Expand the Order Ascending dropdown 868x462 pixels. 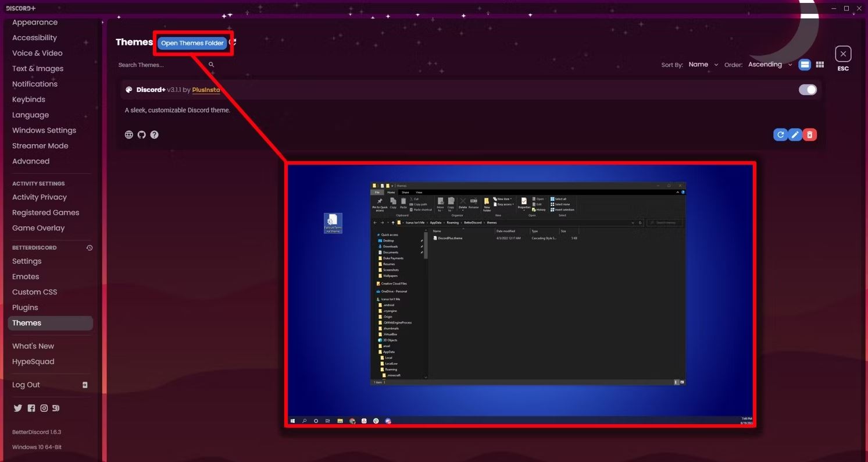pos(770,65)
